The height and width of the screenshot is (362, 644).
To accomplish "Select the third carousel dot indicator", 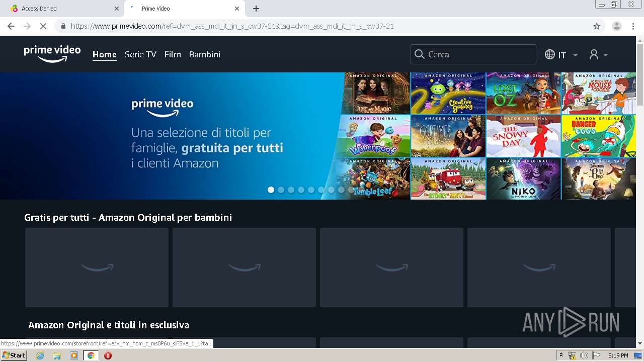I will [x=291, y=190].
